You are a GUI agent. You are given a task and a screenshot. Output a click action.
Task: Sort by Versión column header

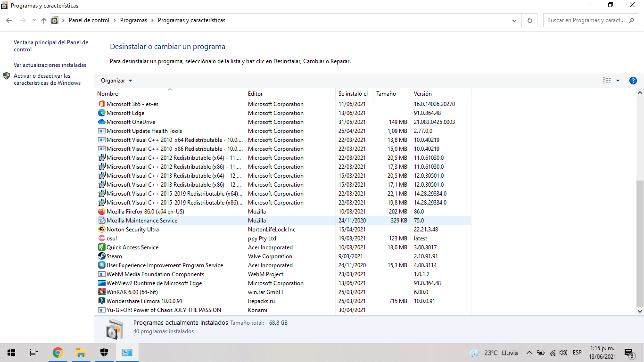[441, 94]
